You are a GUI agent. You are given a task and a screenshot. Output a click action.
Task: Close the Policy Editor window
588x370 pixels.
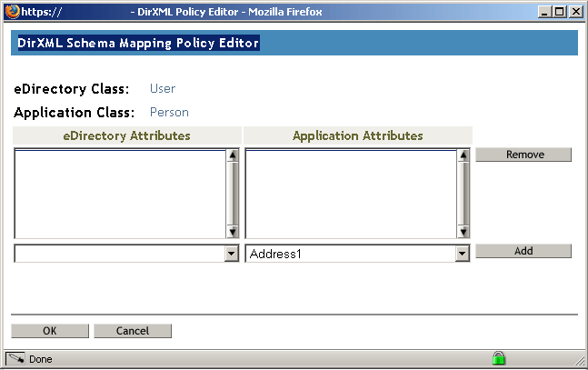click(x=575, y=12)
